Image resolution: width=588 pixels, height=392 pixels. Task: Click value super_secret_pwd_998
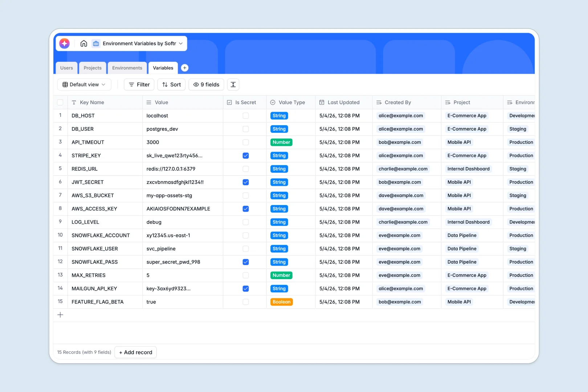pyautogui.click(x=173, y=262)
